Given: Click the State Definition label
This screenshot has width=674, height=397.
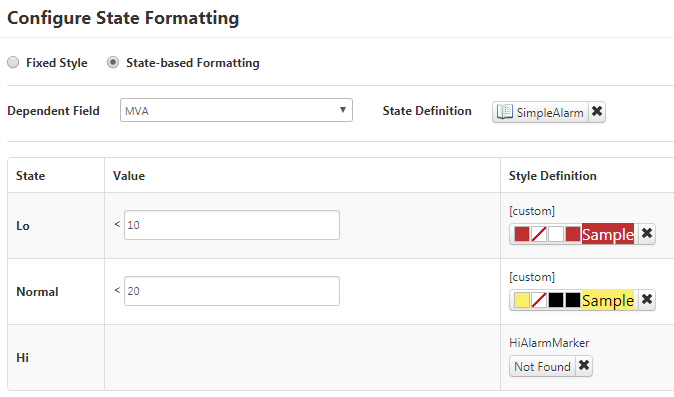Looking at the screenshot, I should click(x=427, y=111).
